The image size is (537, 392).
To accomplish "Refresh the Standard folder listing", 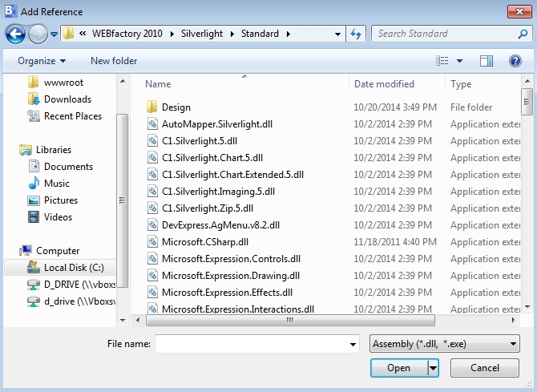I will pos(356,34).
